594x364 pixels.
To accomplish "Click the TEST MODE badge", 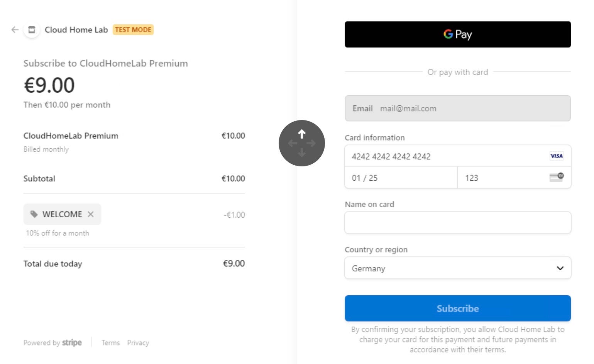I will (133, 29).
